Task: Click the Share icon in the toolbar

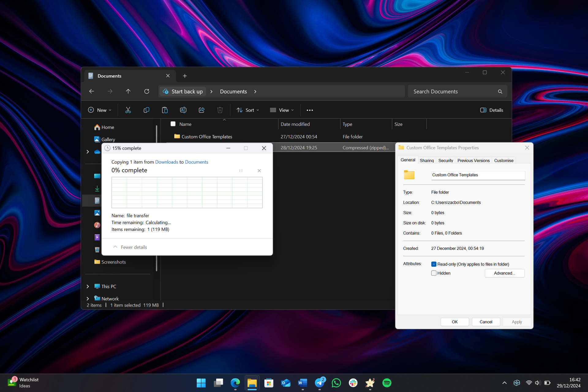Action: [202, 110]
